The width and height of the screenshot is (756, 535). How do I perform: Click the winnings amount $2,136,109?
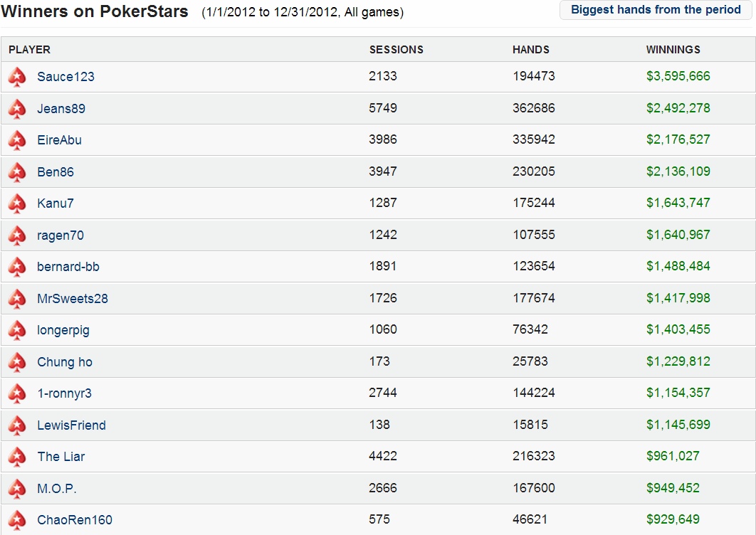click(678, 171)
